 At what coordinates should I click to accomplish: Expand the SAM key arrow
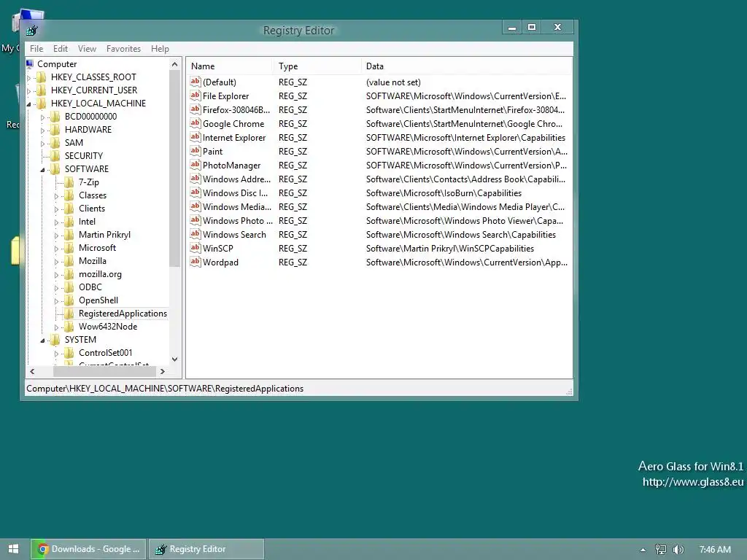coord(43,144)
